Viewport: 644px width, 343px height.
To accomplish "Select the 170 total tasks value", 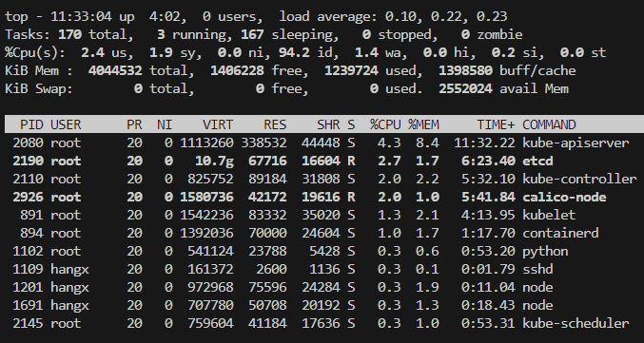I will tap(69, 34).
